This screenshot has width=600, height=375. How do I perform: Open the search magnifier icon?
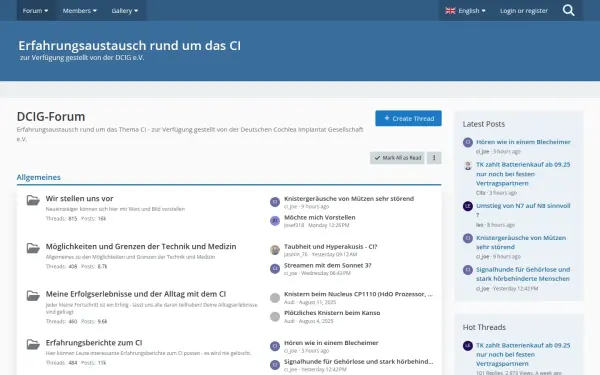(569, 10)
